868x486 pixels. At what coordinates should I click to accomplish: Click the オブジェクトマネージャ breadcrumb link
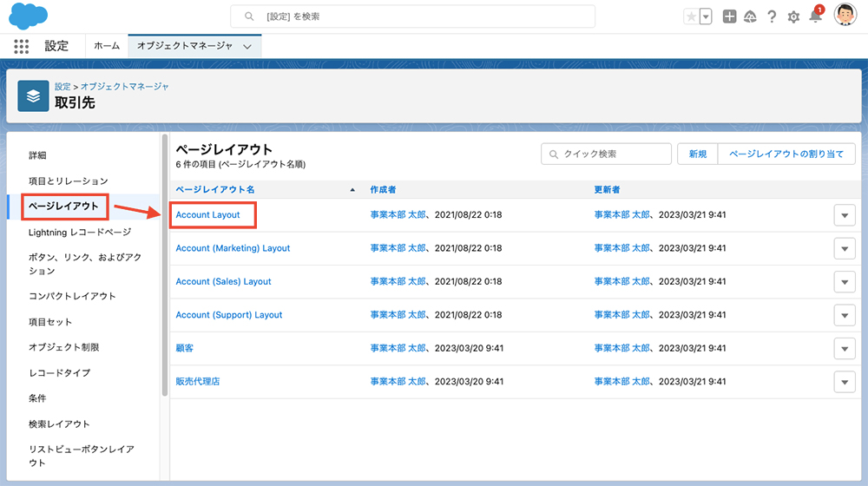(124, 86)
